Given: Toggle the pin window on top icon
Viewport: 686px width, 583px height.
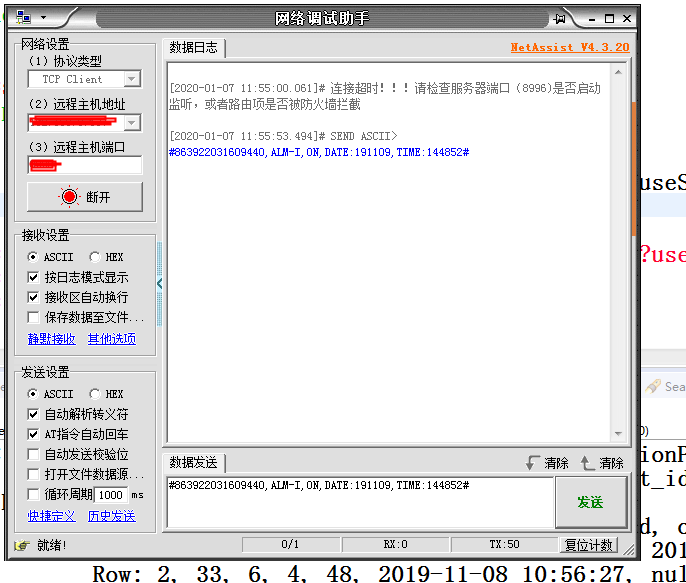Looking at the screenshot, I should click(559, 19).
